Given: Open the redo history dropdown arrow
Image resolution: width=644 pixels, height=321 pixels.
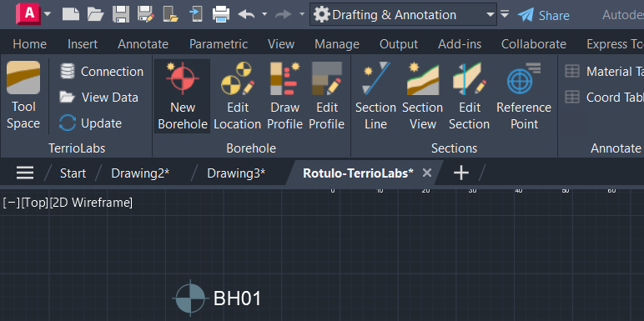Looking at the screenshot, I should click(x=302, y=14).
